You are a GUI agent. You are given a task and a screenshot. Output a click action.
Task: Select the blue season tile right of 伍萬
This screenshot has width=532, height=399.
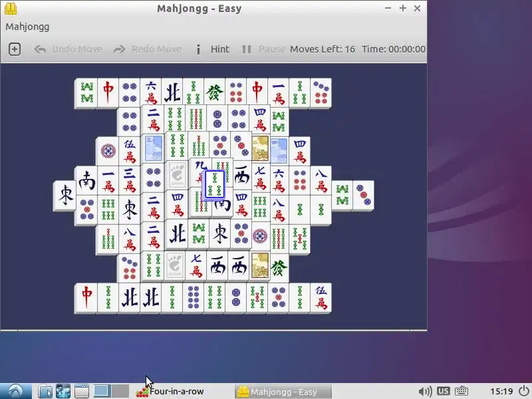[154, 148]
